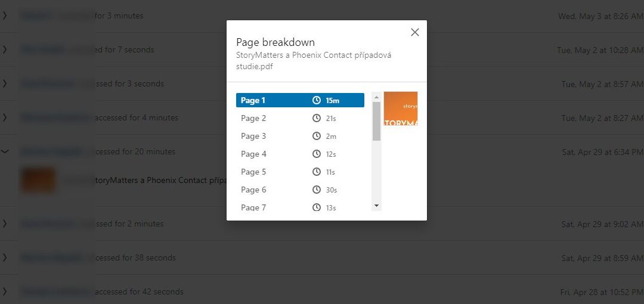Screen dimensions: 644x304
Task: Click the clock icon beside 12s
Action: point(316,154)
